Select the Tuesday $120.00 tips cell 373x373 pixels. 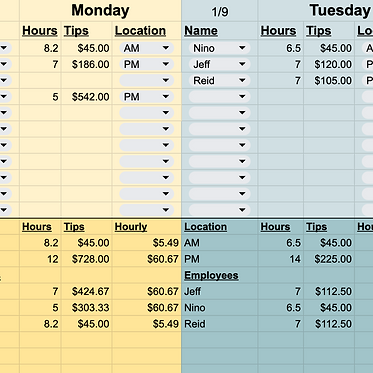tap(329, 64)
